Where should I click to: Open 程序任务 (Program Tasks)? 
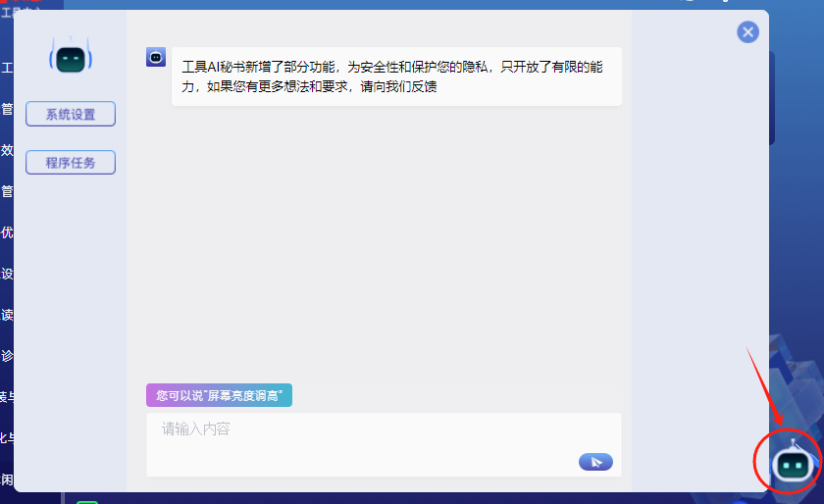click(x=71, y=163)
